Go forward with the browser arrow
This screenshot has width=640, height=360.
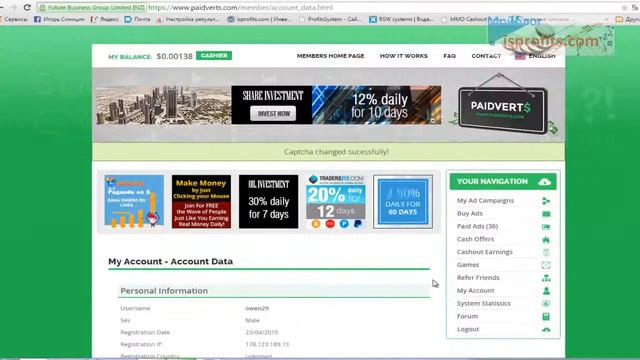13,7
